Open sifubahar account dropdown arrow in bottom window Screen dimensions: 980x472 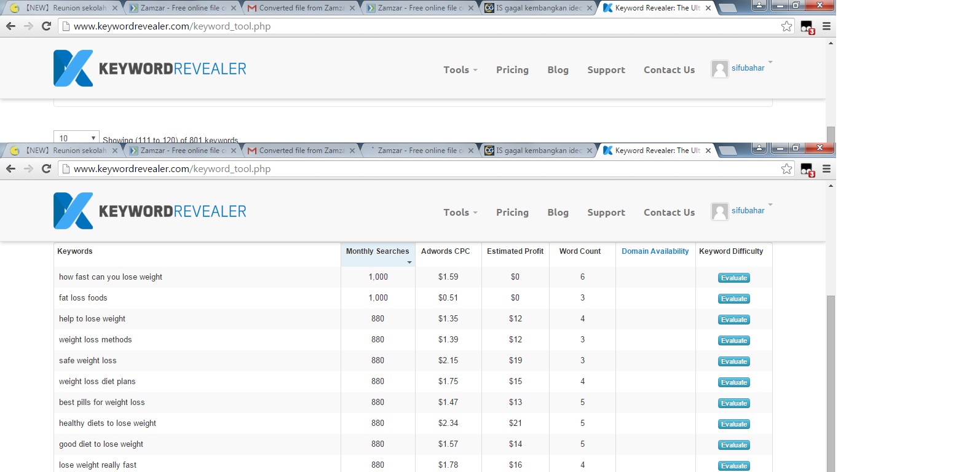coord(770,205)
